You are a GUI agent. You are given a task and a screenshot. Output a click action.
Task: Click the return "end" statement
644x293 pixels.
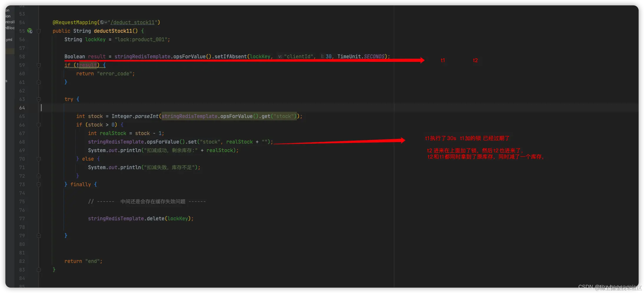[x=84, y=261]
